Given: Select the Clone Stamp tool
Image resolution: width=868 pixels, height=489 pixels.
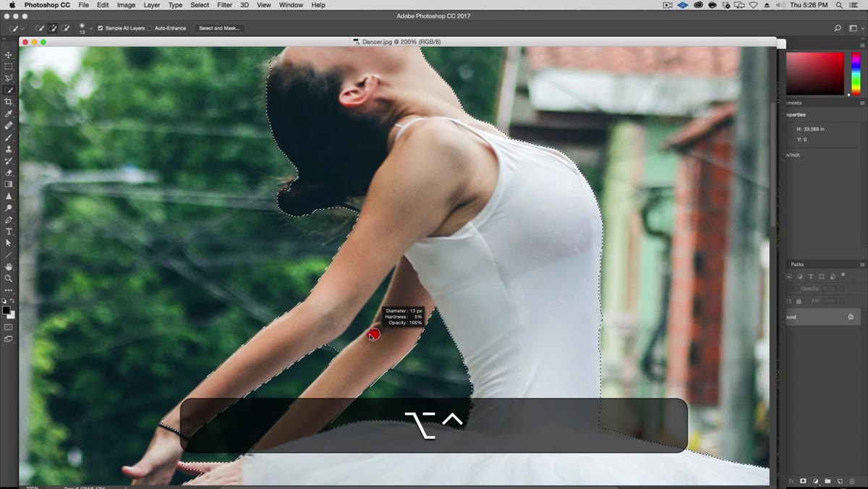Looking at the screenshot, I should pyautogui.click(x=9, y=149).
